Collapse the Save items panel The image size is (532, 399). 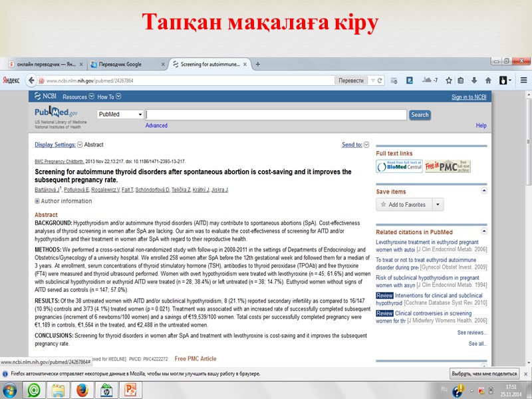click(484, 191)
